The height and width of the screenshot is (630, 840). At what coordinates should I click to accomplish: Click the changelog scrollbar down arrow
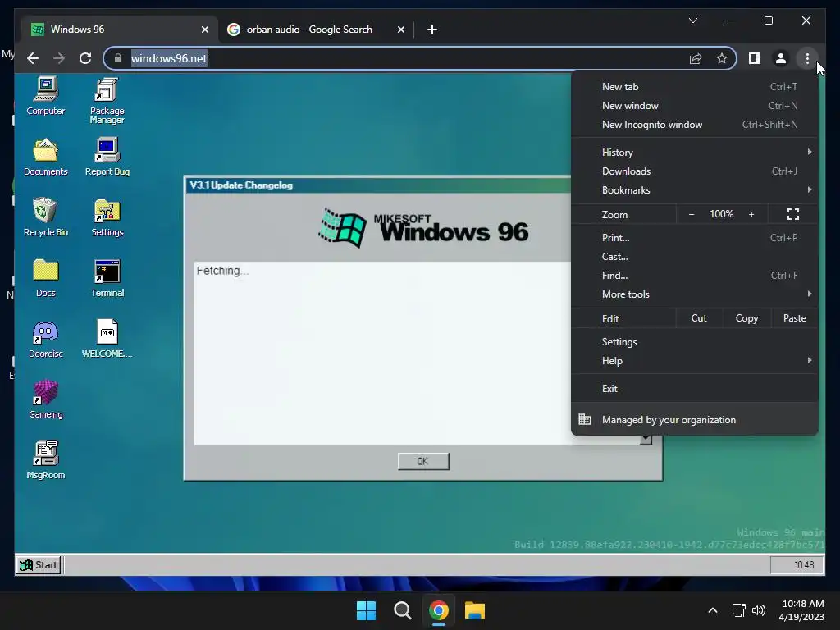point(646,440)
